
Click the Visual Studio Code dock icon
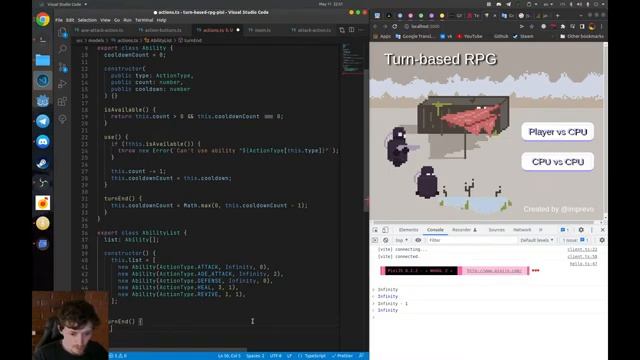point(43,80)
